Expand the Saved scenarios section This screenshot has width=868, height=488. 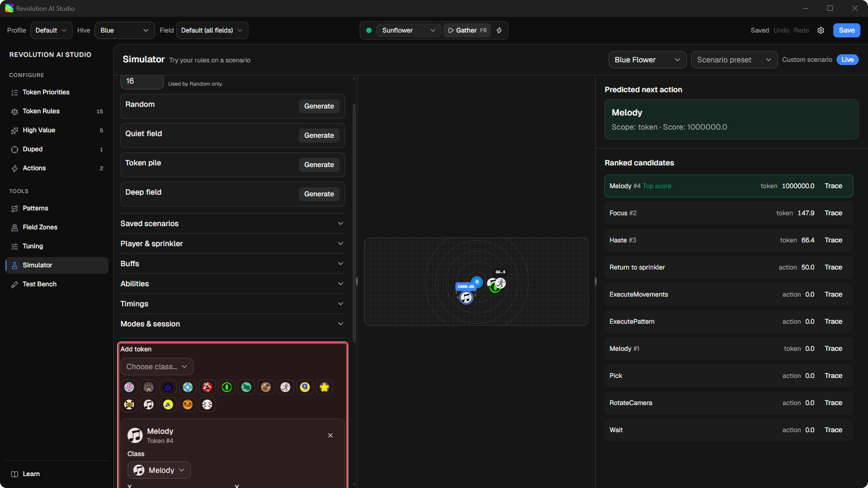tap(232, 223)
